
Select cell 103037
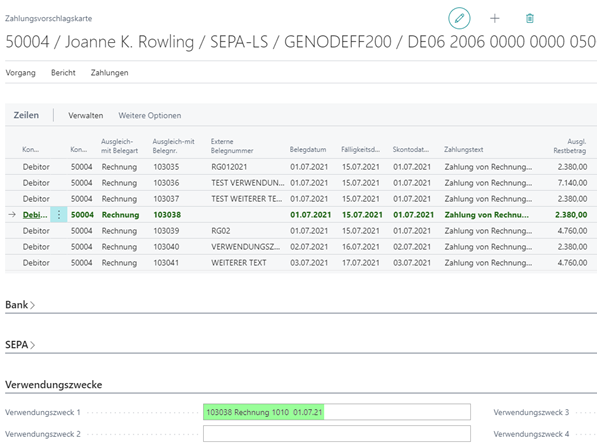point(166,199)
